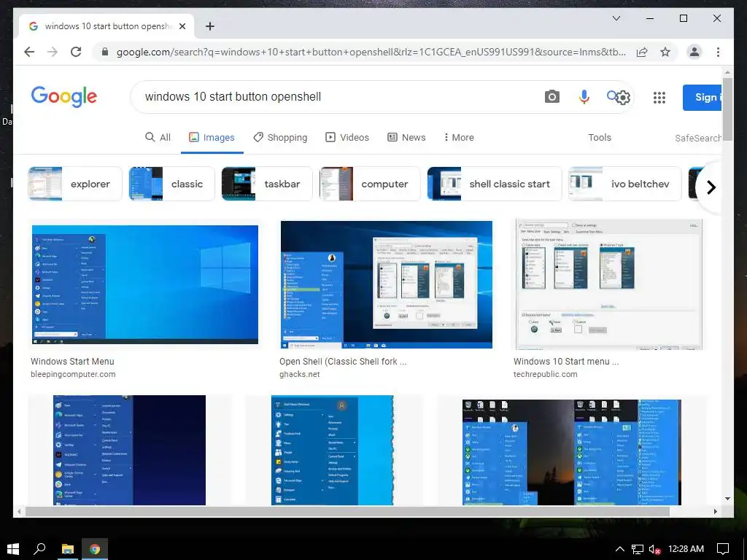Filter images by 'computer' chip

pos(370,184)
